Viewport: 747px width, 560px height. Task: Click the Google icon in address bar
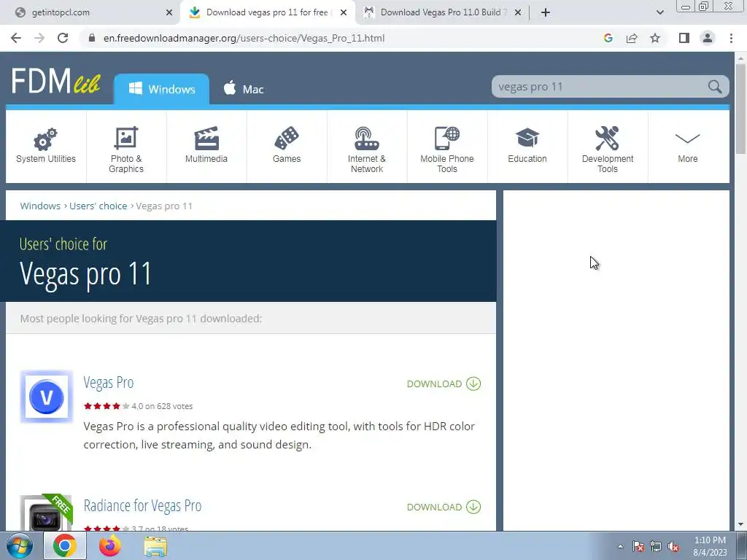[x=608, y=38]
